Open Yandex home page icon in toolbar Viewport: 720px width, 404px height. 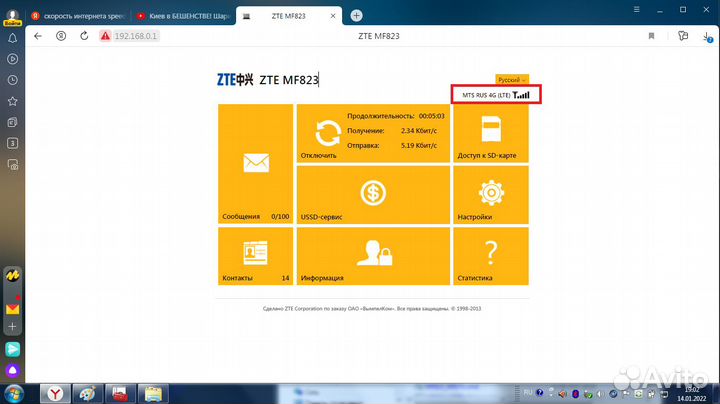[x=61, y=36]
